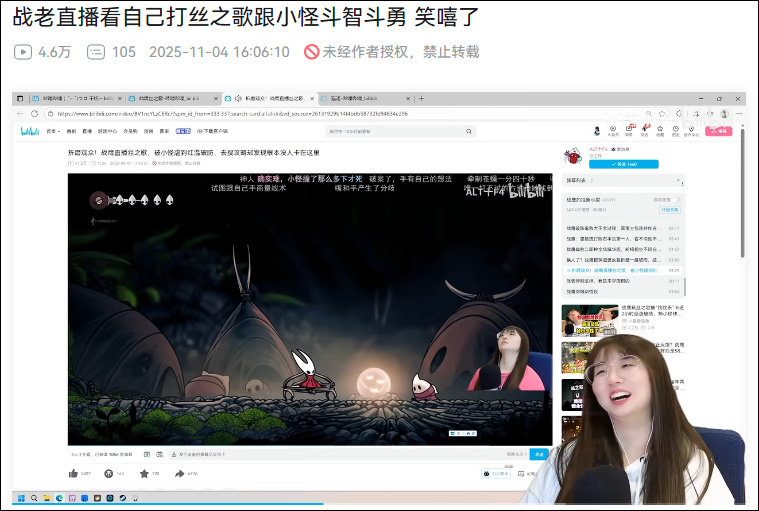The image size is (759, 511).
Task: Click the bilibili logo in the site header
Action: coord(30,131)
